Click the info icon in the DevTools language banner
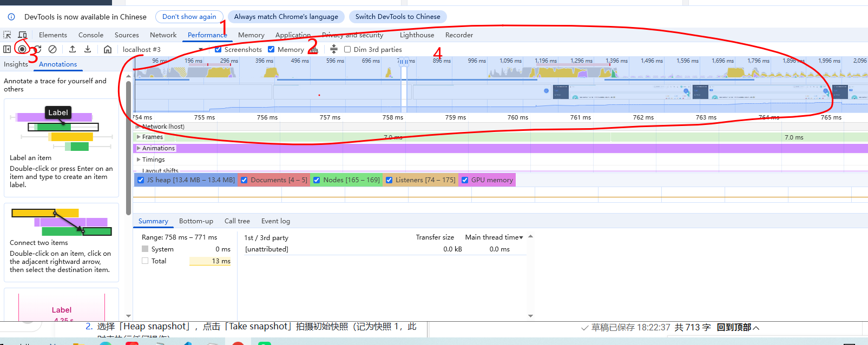 pyautogui.click(x=11, y=17)
